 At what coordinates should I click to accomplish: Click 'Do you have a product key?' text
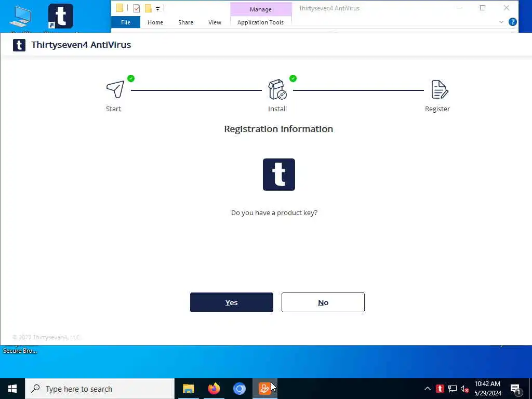tap(274, 212)
